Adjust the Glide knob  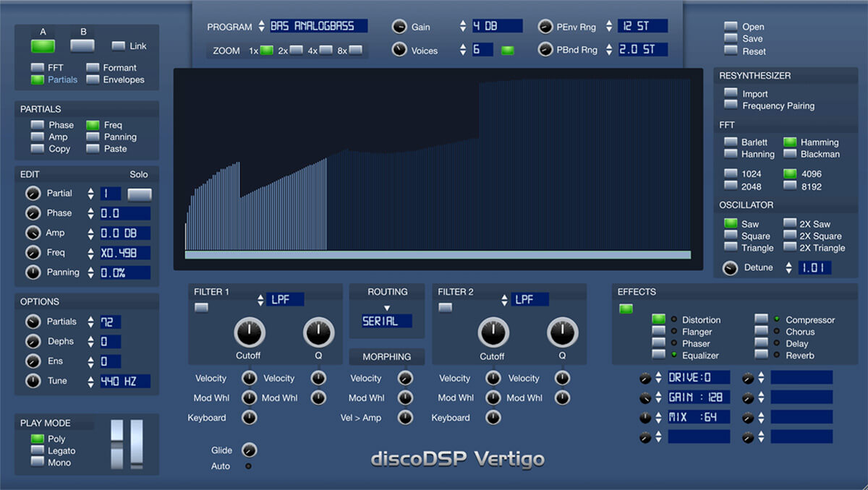coord(249,450)
